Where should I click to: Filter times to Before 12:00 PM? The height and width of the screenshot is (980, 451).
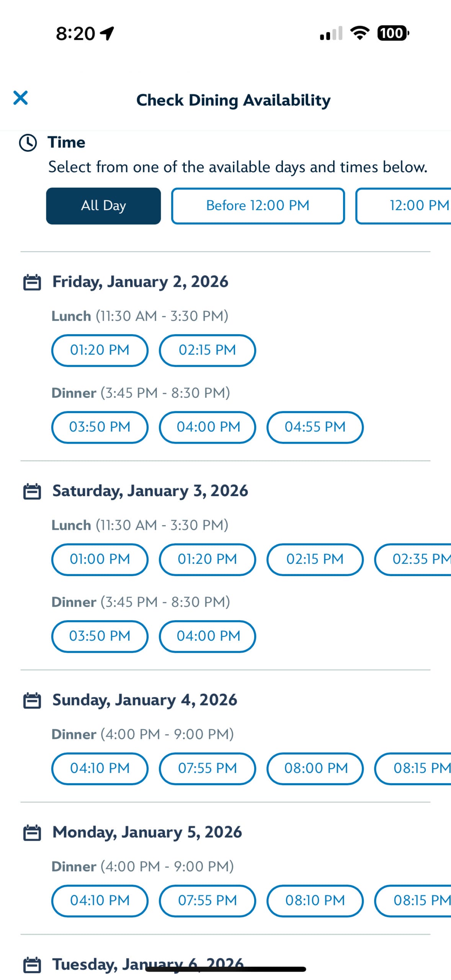[x=258, y=206]
